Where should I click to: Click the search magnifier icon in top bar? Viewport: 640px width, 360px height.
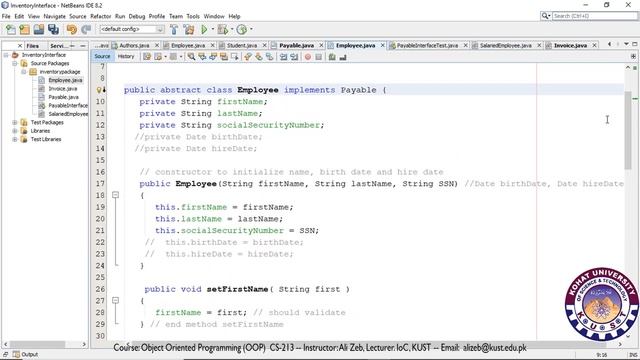pos(545,16)
